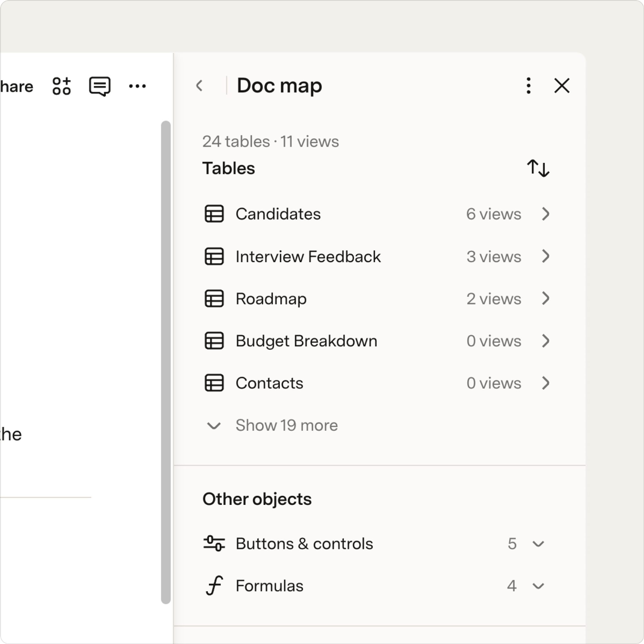Click the 3 views count
The width and height of the screenshot is (644, 644).
pyautogui.click(x=493, y=256)
